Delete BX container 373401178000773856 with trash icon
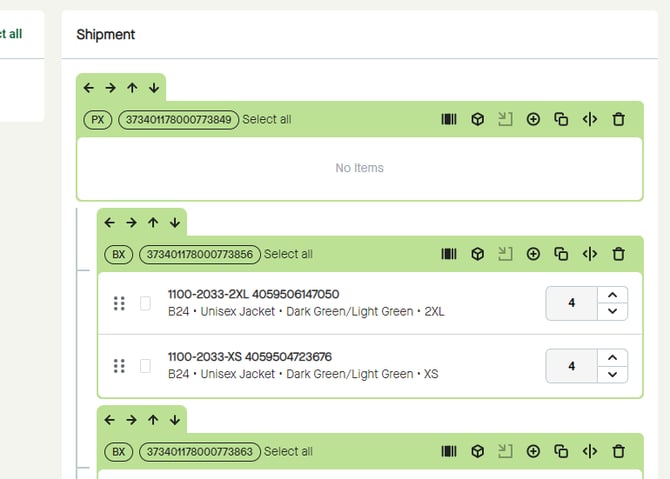This screenshot has width=670, height=479. (618, 254)
